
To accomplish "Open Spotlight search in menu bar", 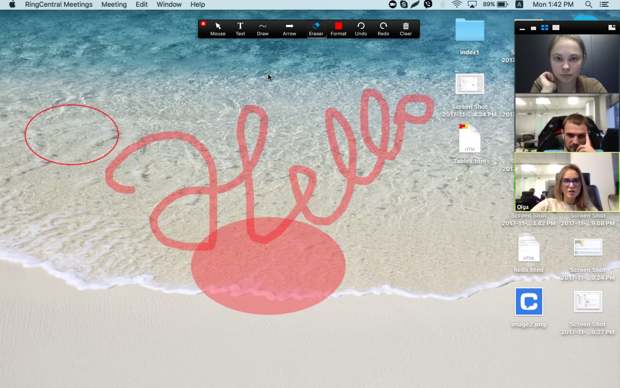I will [588, 5].
